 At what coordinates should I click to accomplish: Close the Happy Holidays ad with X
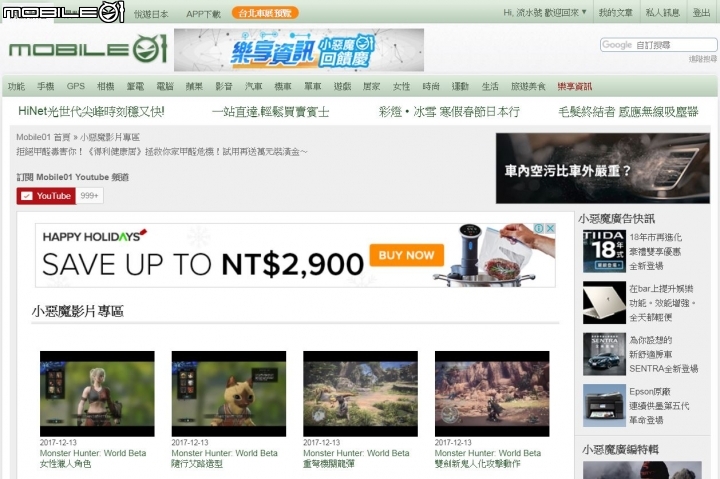pos(551,228)
